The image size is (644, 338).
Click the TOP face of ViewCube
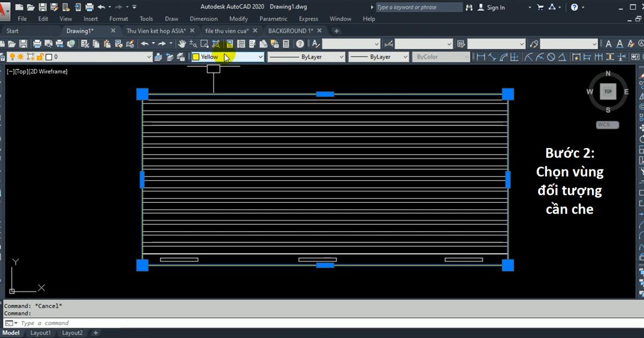(608, 91)
